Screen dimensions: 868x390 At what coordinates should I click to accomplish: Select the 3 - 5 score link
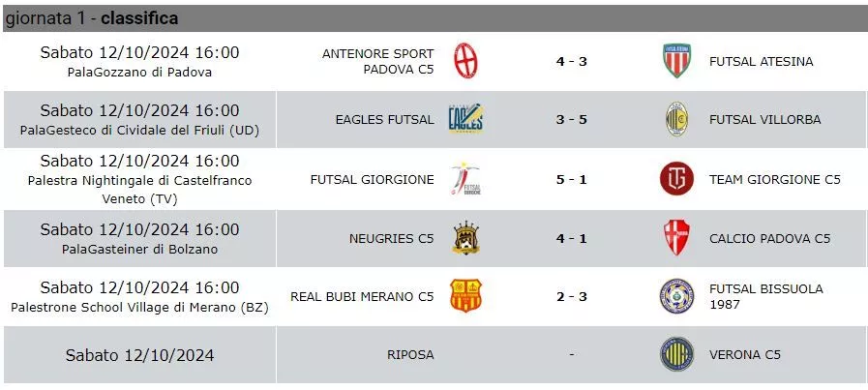pyautogui.click(x=571, y=120)
